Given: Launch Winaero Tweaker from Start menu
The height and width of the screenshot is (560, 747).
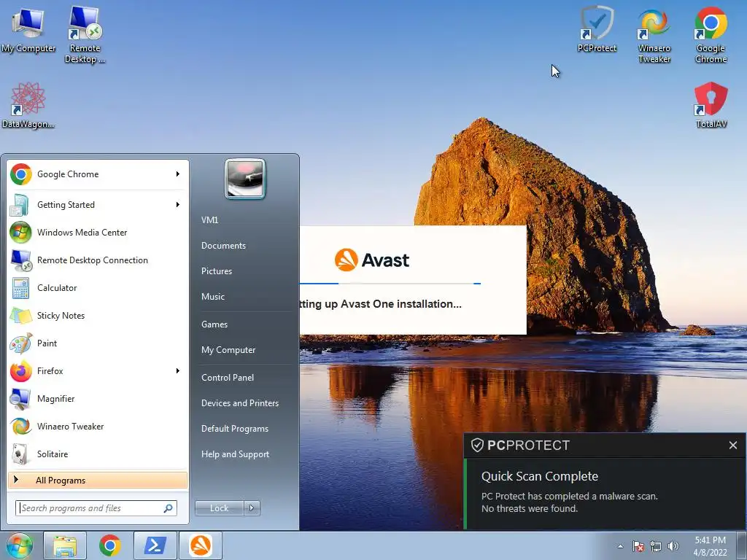Looking at the screenshot, I should tap(98, 426).
